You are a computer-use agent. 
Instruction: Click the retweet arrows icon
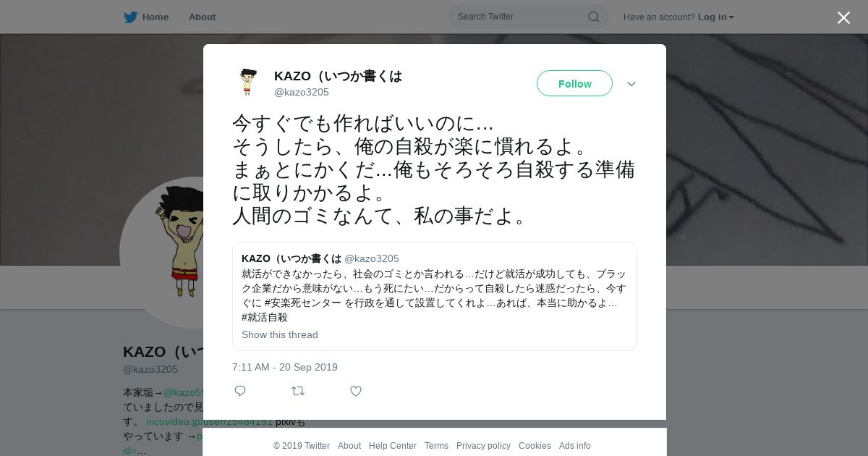coord(298,391)
